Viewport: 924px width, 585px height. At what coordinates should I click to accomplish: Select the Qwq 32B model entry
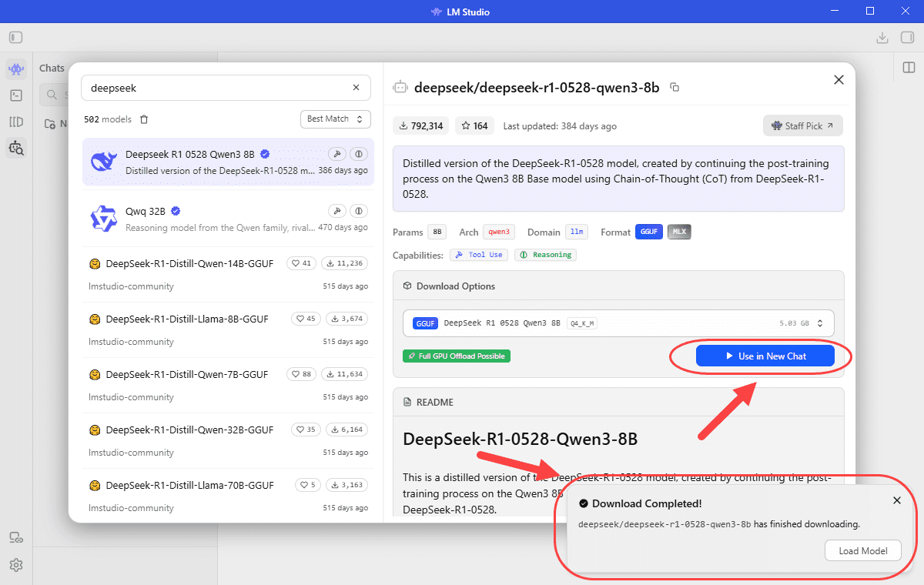click(x=229, y=219)
